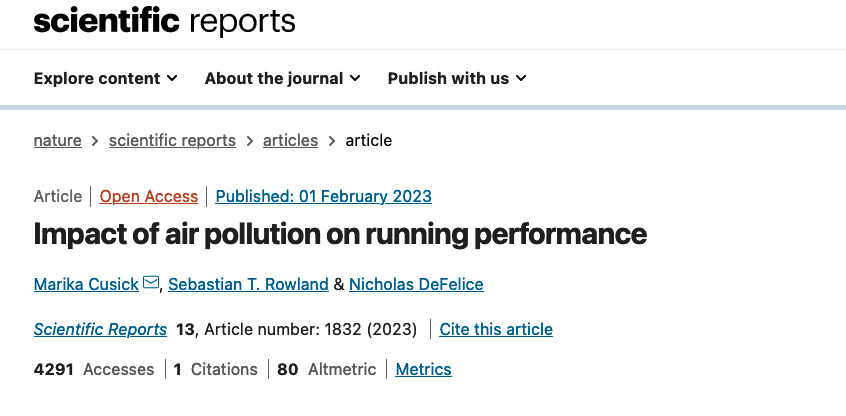
Task: Click the chevron beside About the journal
Action: 355,78
